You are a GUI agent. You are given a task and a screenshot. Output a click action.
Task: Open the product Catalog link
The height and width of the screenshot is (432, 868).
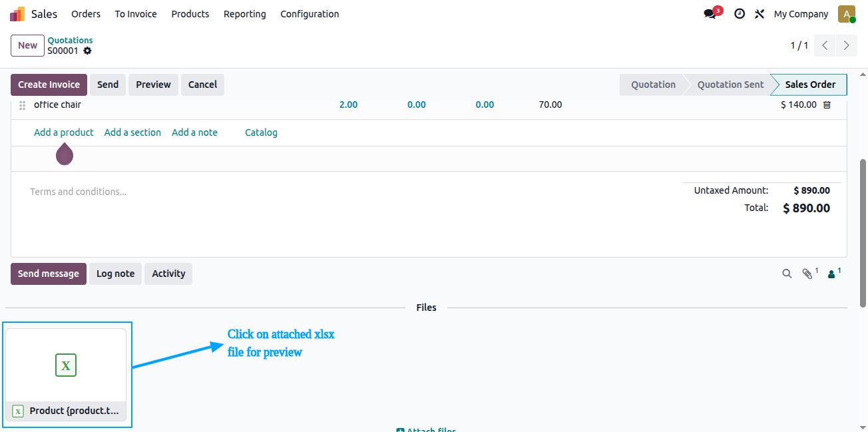click(x=261, y=132)
